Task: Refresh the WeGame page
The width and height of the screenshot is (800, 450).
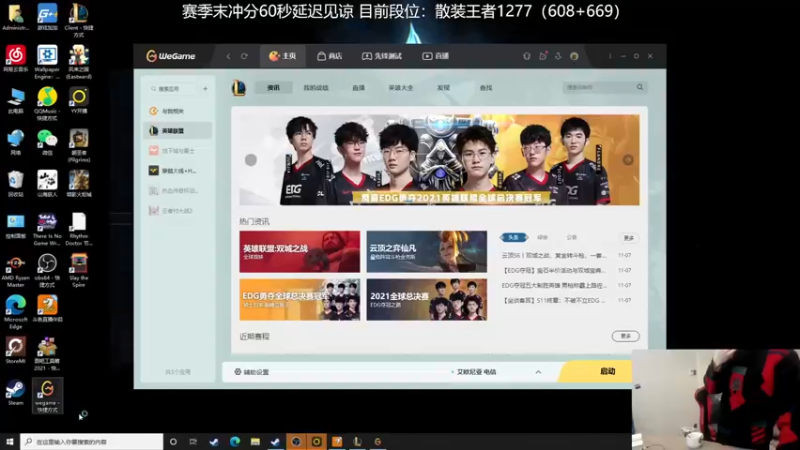Action: (x=244, y=56)
